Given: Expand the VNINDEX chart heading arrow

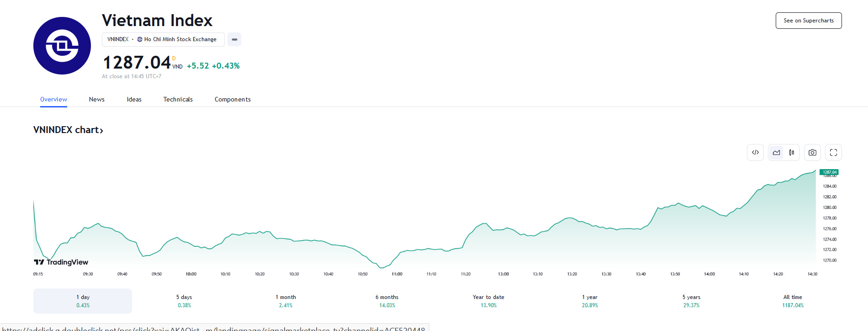Looking at the screenshot, I should click(x=101, y=131).
